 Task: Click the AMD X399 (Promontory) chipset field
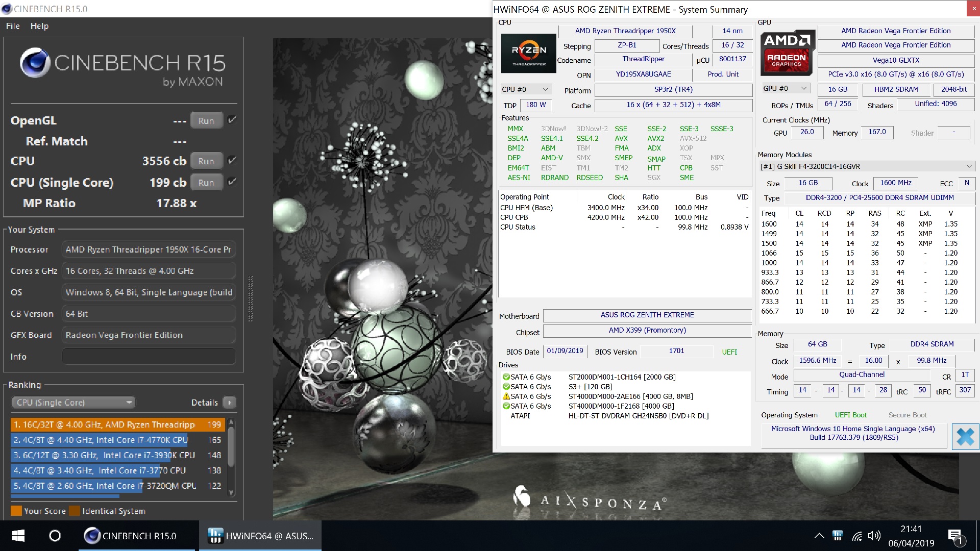tap(647, 331)
